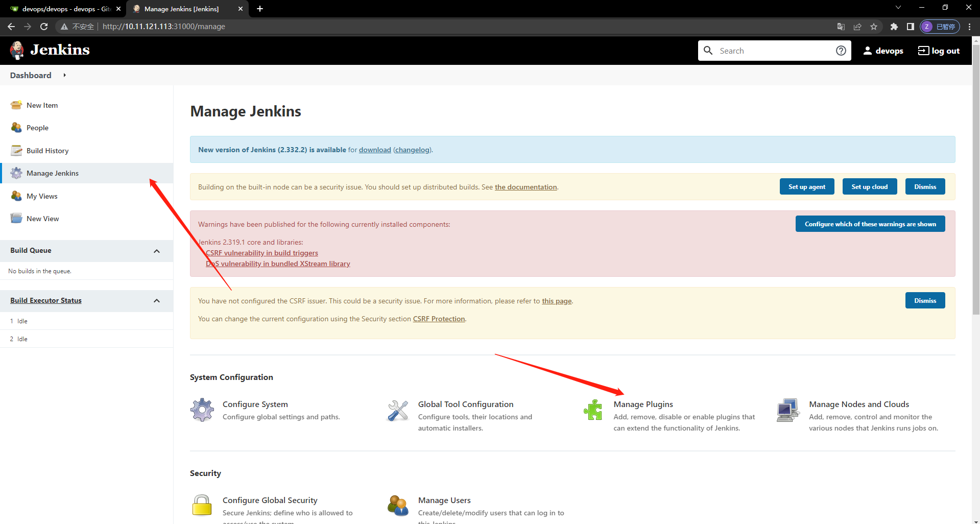
Task: Click the Manage Users people icon
Action: [398, 506]
